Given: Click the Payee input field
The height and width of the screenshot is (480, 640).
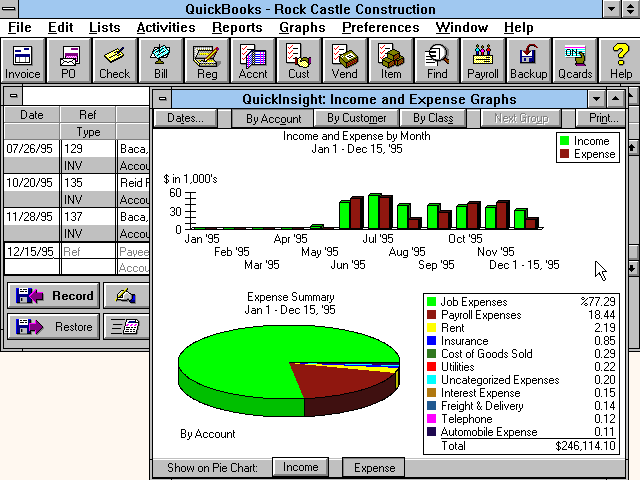Looking at the screenshot, I should 133,251.
